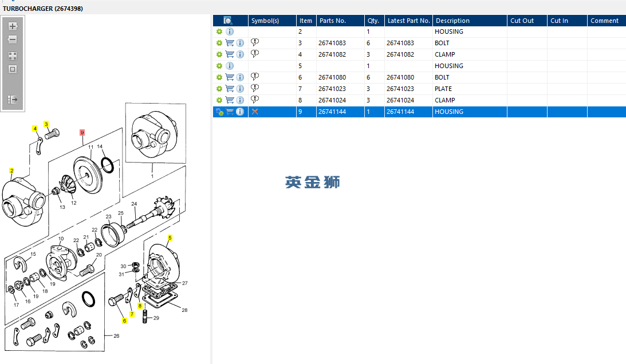
Task: Click the yellow callout 8 in diagram
Action: [x=140, y=306]
